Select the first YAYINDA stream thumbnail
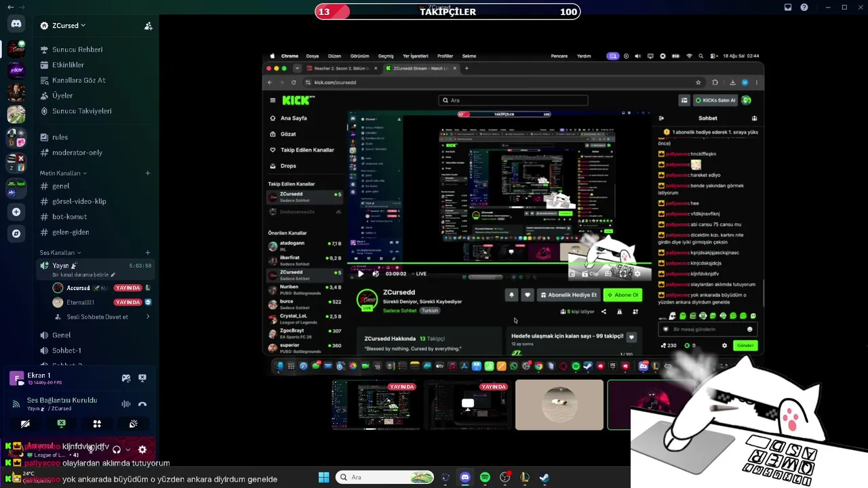868x488 pixels. tap(376, 405)
